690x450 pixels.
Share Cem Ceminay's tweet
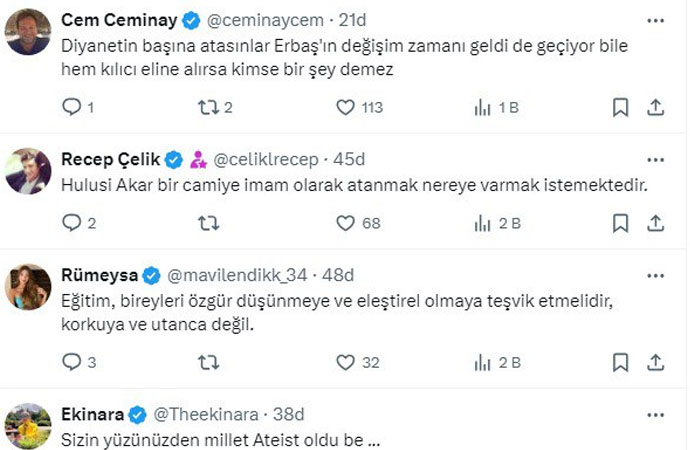656,107
